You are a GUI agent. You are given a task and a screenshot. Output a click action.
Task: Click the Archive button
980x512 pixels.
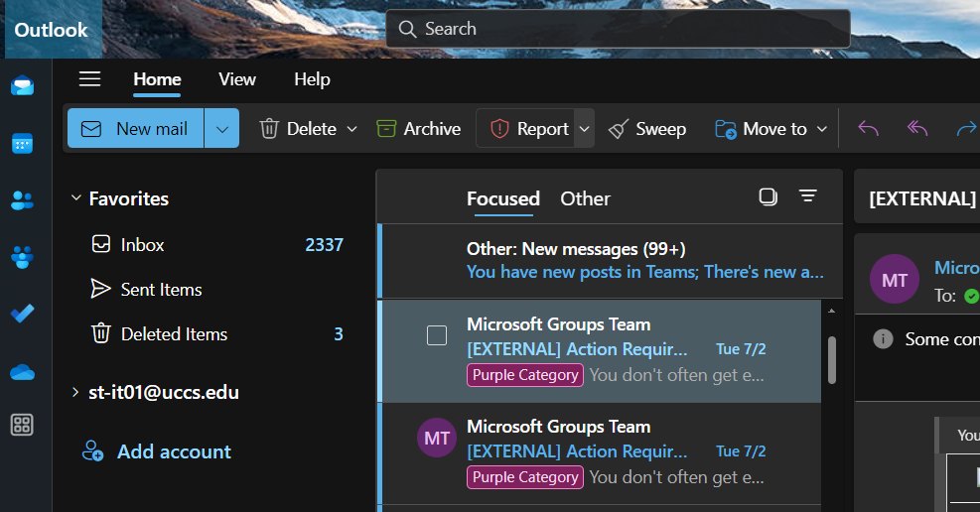pyautogui.click(x=419, y=129)
